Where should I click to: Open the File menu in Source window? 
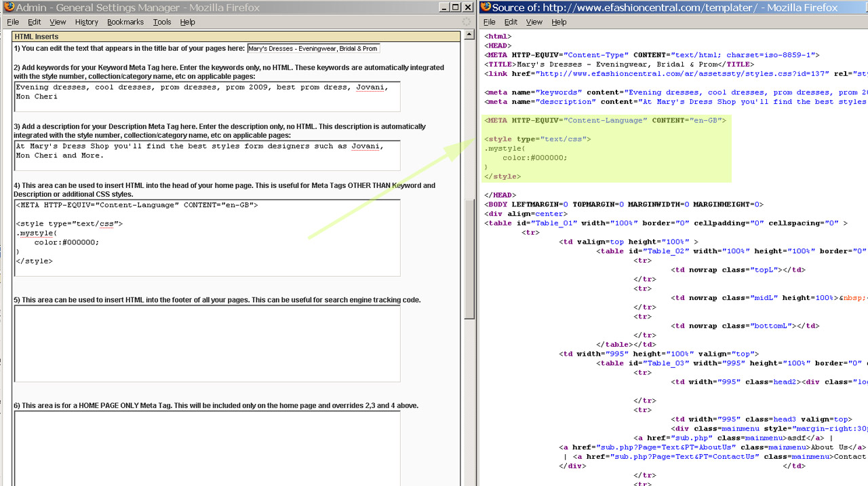[x=489, y=22]
